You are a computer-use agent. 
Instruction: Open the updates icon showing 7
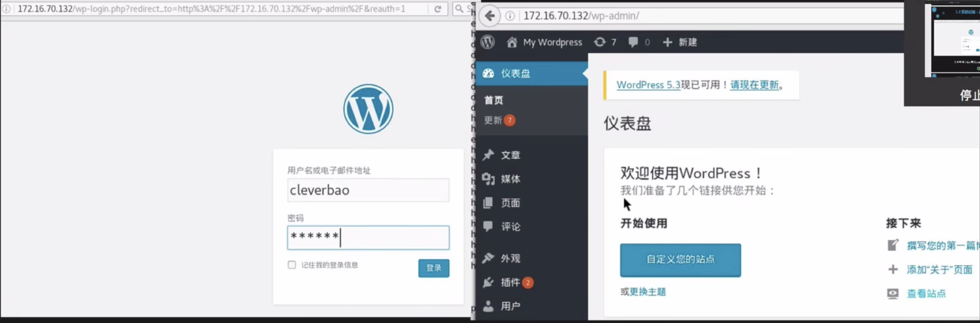(x=600, y=42)
